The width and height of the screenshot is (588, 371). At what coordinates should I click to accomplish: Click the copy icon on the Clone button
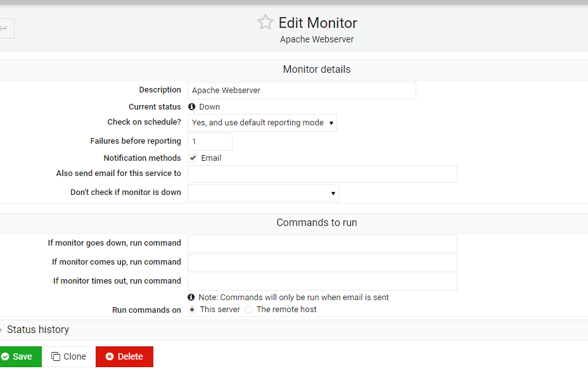click(x=56, y=356)
